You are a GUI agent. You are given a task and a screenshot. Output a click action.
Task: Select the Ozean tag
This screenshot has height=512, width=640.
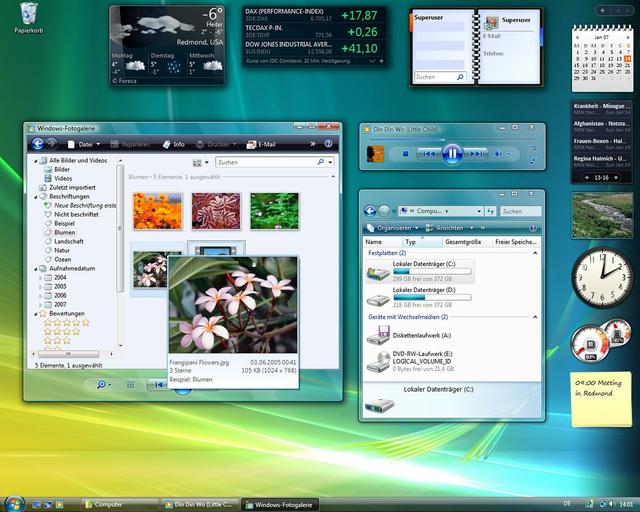tap(62, 259)
